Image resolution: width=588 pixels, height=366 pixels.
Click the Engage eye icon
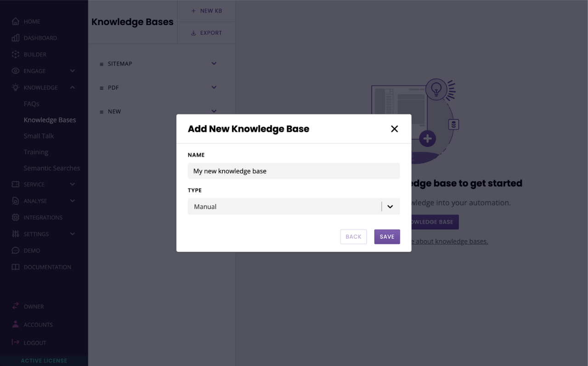tap(16, 71)
